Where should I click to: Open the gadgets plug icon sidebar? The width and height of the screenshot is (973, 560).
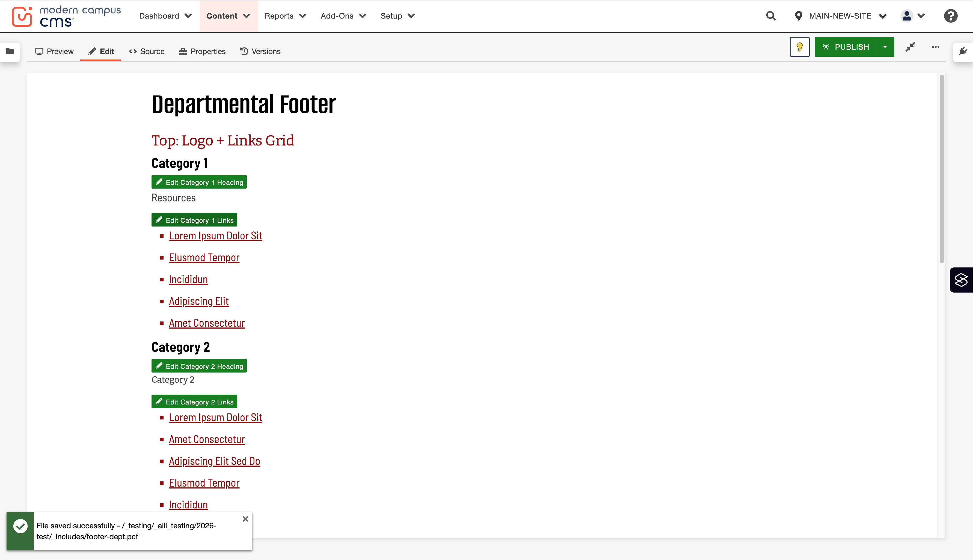(x=963, y=51)
